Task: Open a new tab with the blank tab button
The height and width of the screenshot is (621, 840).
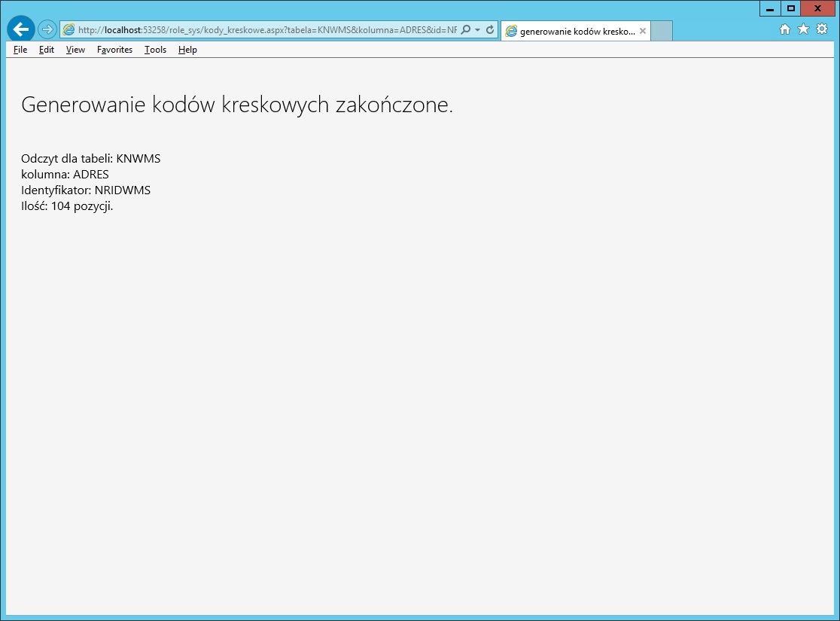Action: coord(662,31)
